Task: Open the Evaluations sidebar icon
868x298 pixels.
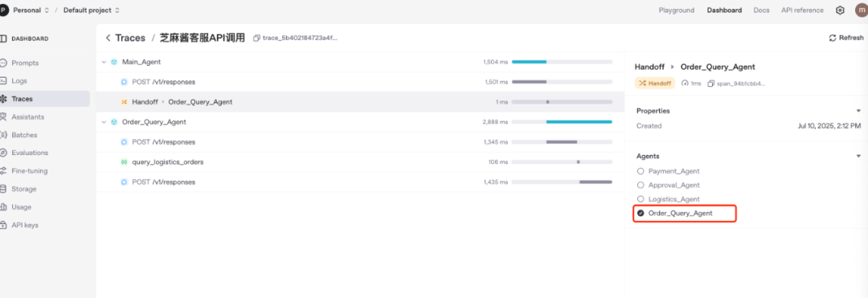Action: click(3, 153)
